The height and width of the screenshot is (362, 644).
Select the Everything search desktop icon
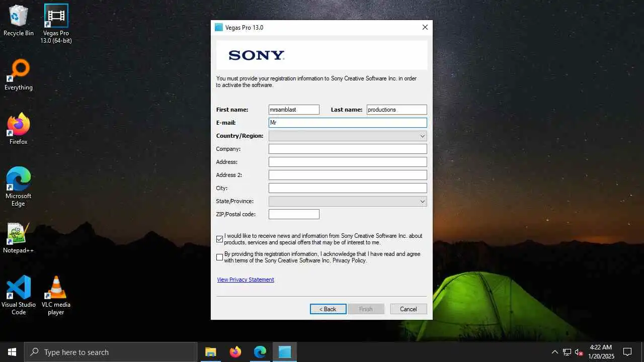(19, 75)
